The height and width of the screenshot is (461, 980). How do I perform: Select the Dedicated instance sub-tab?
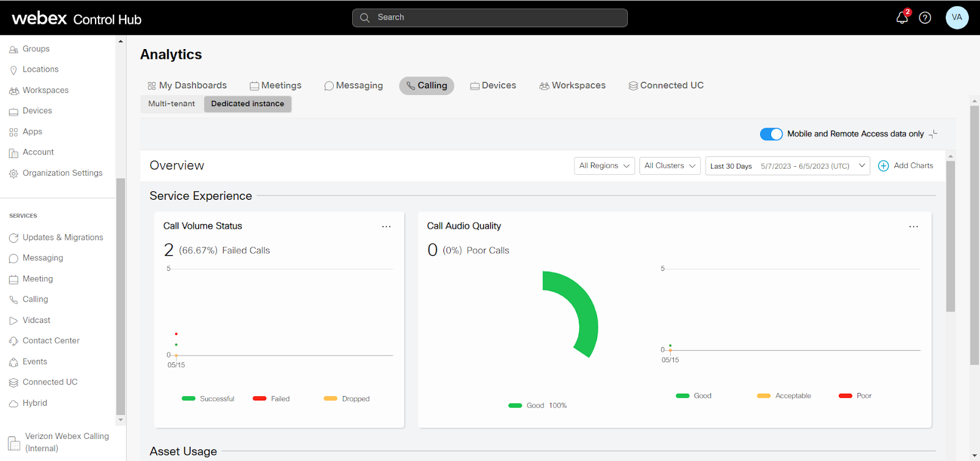(x=247, y=104)
